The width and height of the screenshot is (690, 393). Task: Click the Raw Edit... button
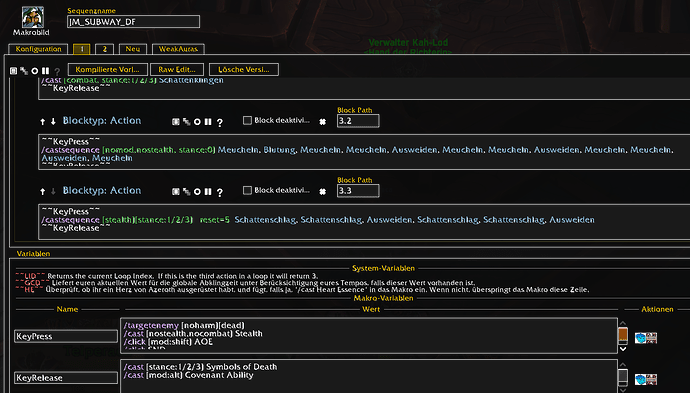177,70
